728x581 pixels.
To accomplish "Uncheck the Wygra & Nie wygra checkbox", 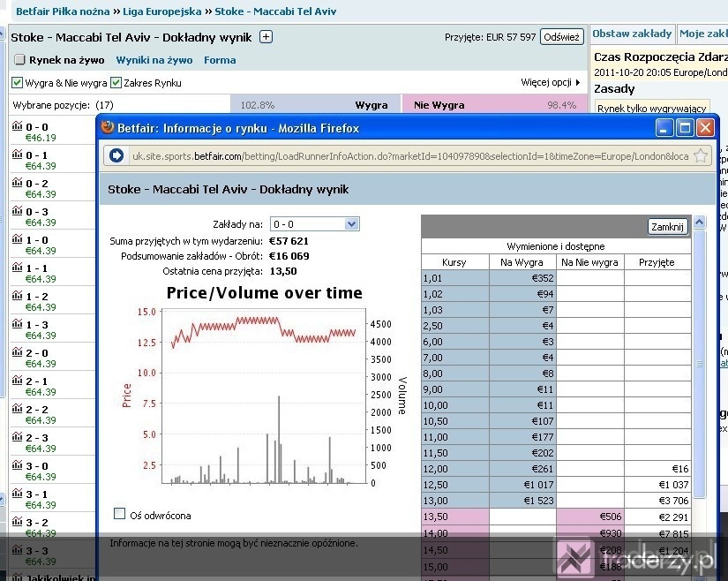I will tap(17, 83).
